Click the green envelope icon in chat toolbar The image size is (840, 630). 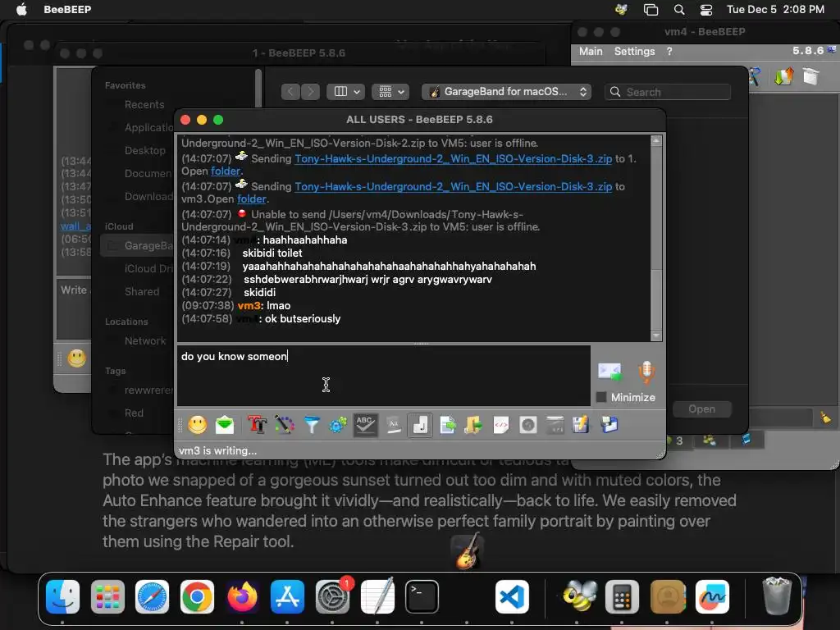click(x=225, y=425)
